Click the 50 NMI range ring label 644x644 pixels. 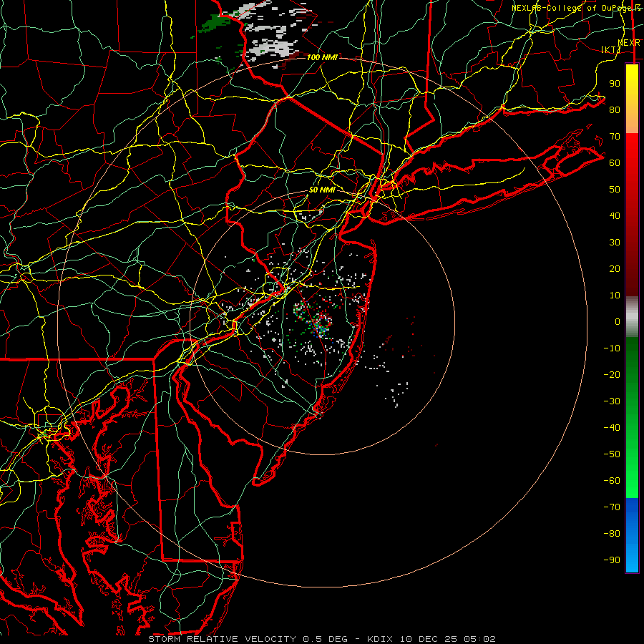pos(322,190)
